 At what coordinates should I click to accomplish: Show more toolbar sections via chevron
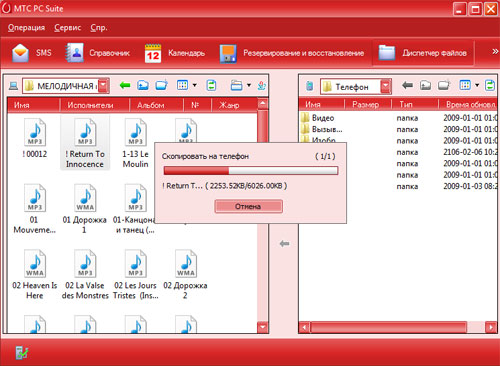[495, 51]
